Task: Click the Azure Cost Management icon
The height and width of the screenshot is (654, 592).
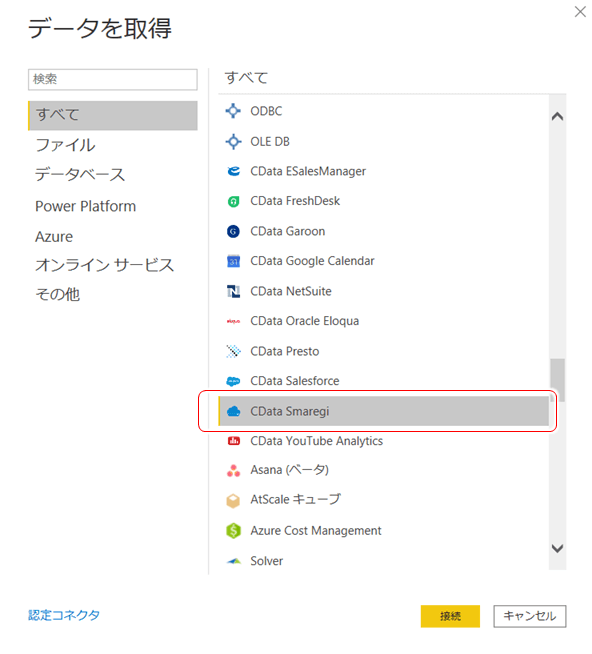Action: coord(233,531)
